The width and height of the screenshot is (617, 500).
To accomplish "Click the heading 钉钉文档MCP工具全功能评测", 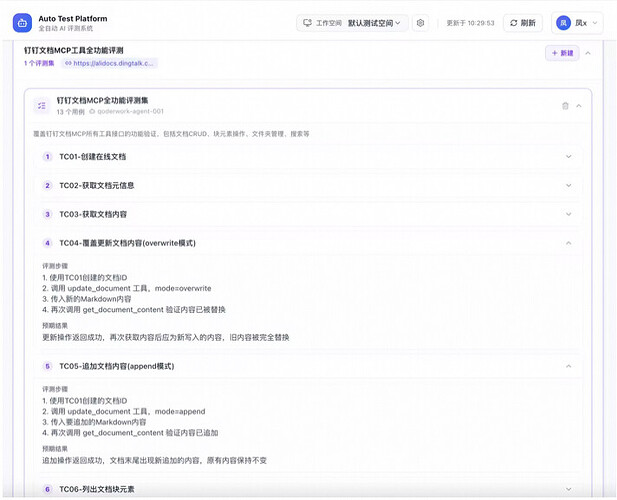I will 74,50.
